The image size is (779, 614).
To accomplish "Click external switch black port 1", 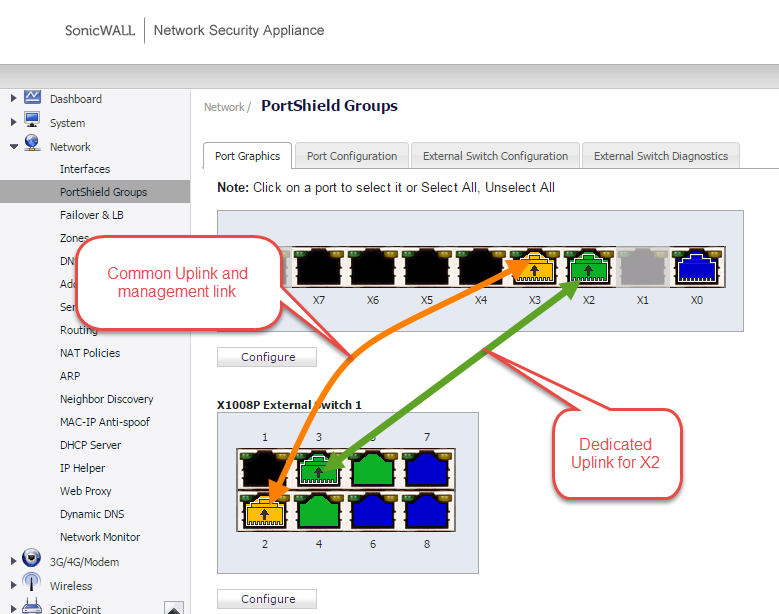I will click(265, 469).
